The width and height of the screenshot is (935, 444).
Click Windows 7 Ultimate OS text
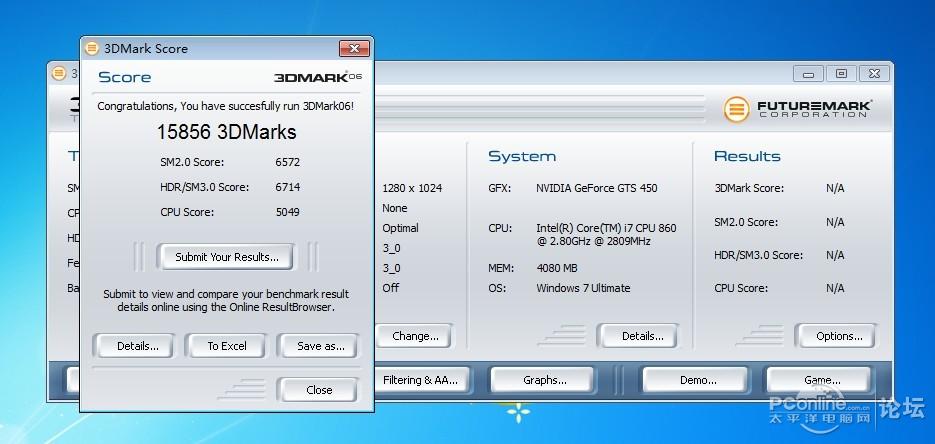(x=583, y=288)
